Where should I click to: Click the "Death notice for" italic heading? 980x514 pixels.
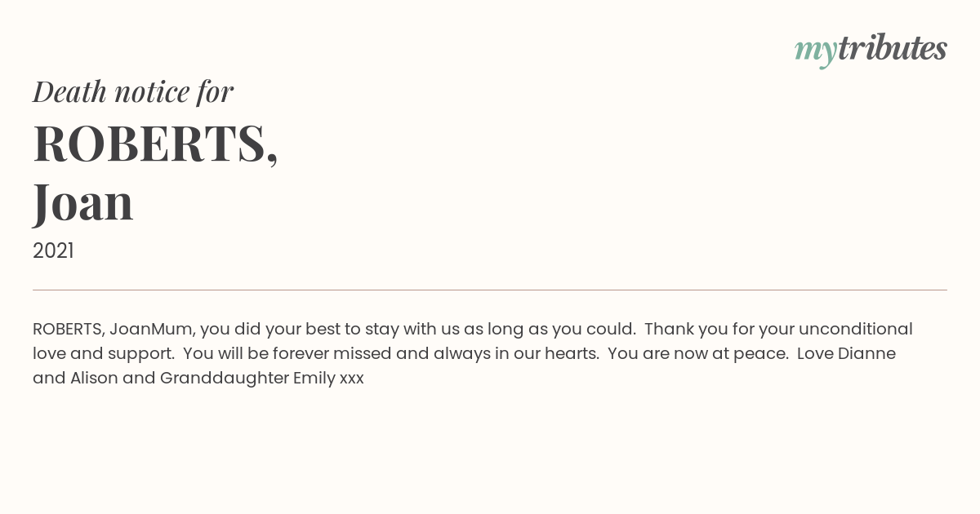133,91
